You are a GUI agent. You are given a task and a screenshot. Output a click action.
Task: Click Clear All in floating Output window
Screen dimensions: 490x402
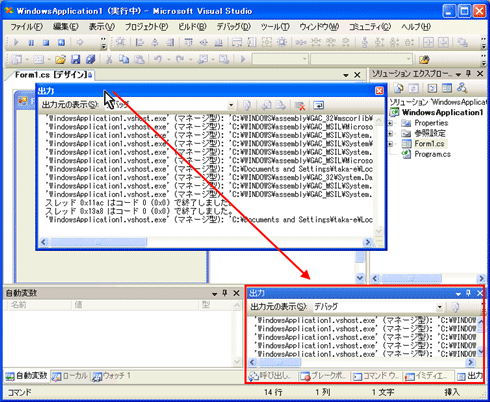click(x=300, y=106)
